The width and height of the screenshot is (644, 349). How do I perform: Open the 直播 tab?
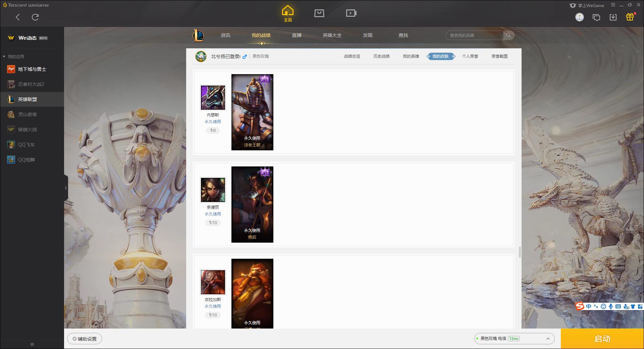[297, 35]
